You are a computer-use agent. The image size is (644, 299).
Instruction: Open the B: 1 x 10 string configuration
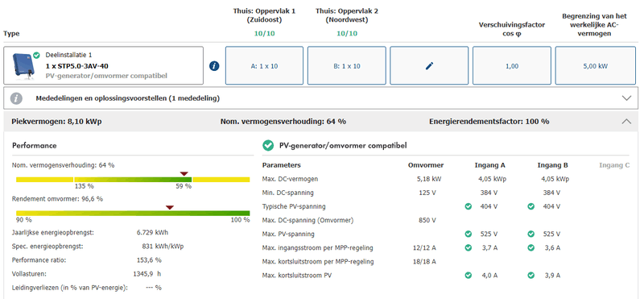tap(347, 65)
